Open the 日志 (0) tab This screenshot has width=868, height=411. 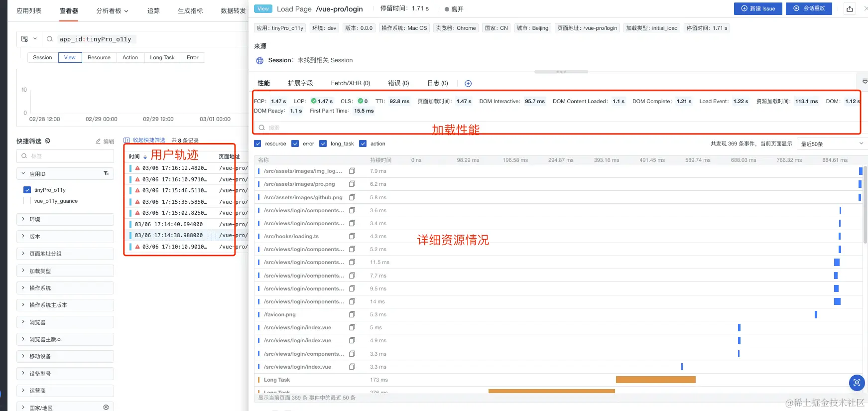[x=438, y=83]
